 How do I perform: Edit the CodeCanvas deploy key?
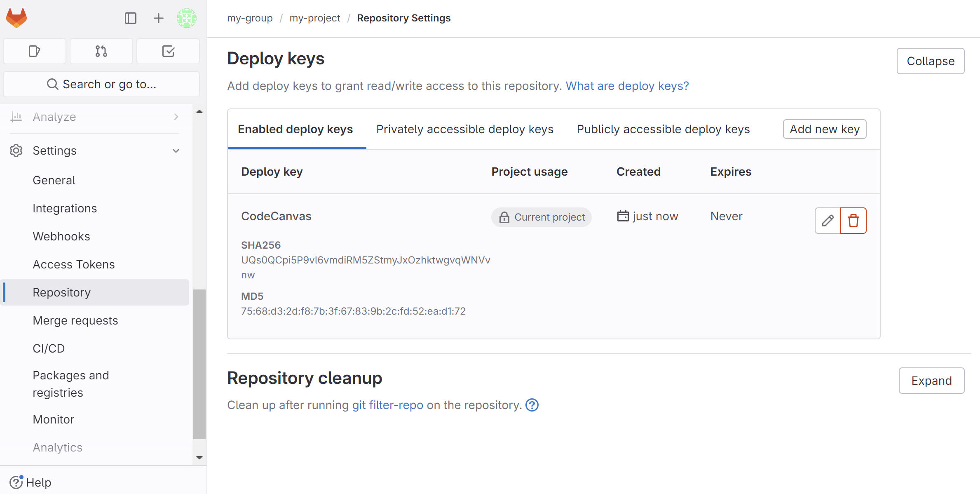(x=828, y=221)
